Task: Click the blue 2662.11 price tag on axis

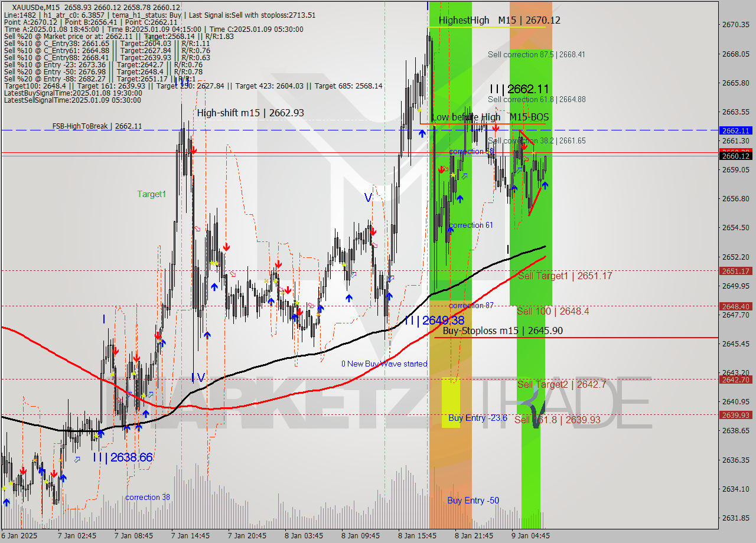Action: [x=736, y=130]
